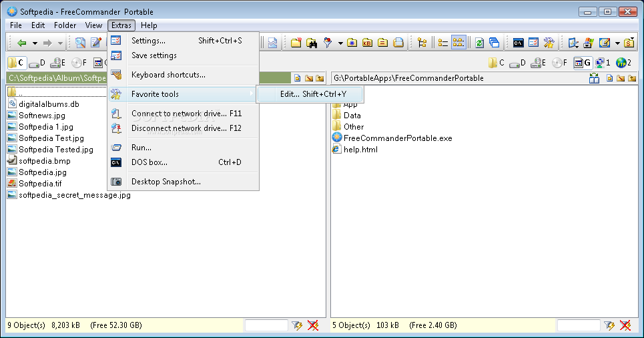The height and width of the screenshot is (338, 644).
Task: Toggle the folder tree view button
Action: (x=422, y=42)
